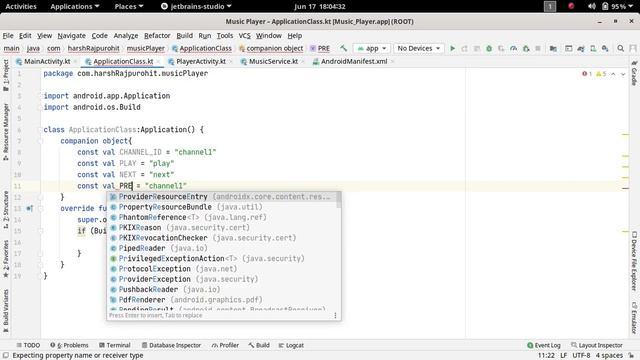Open the Project Structure toolbar icon
The height and width of the screenshot is (360, 640).
point(553,48)
